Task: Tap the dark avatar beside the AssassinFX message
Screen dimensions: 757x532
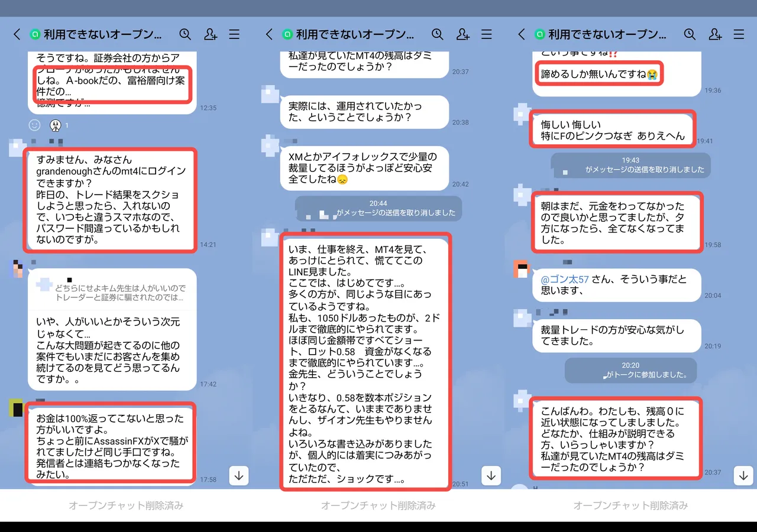Action: (17, 408)
